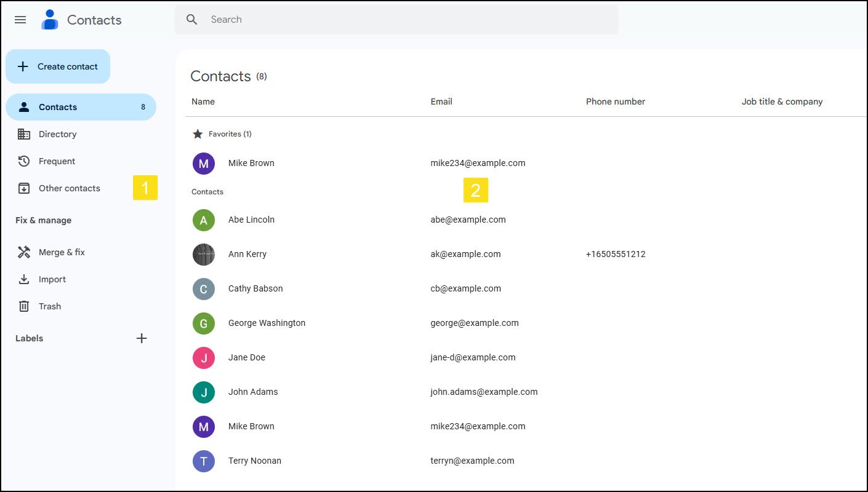Viewport: 868px width, 492px height.
Task: Open john.adams@example.com email entry
Action: click(x=484, y=392)
